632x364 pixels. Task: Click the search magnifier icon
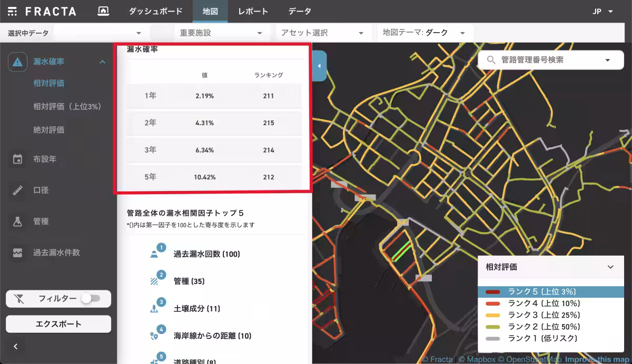pos(491,60)
